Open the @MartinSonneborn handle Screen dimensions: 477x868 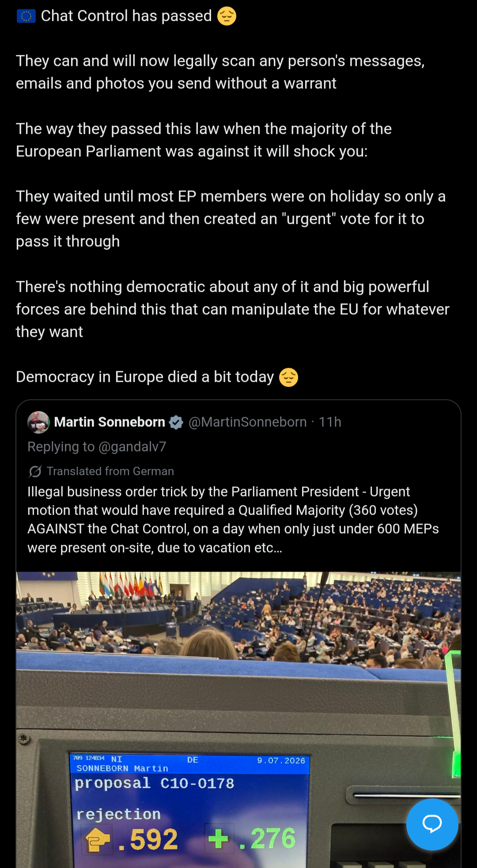tap(247, 422)
